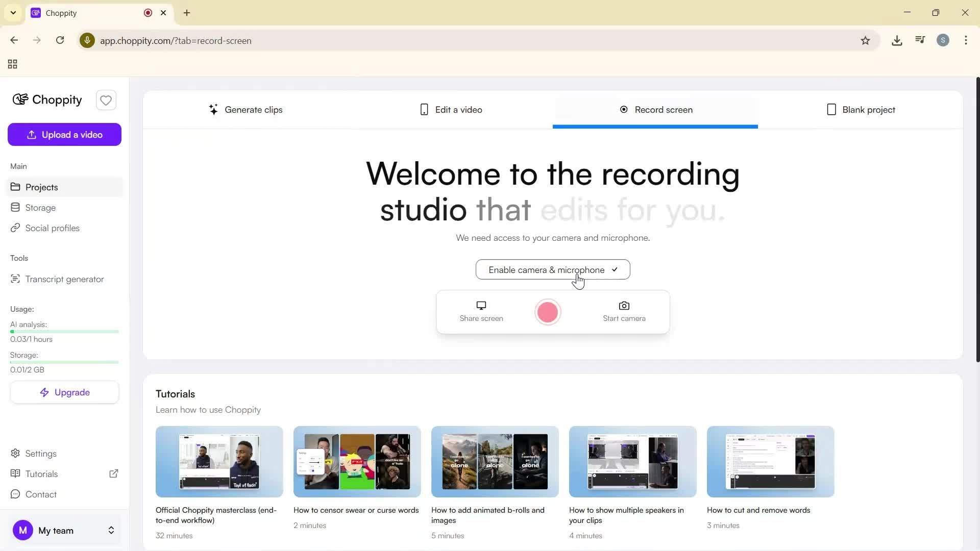980x551 pixels.
Task: Click the heart icon beside the Choppity logo
Action: pos(106,100)
